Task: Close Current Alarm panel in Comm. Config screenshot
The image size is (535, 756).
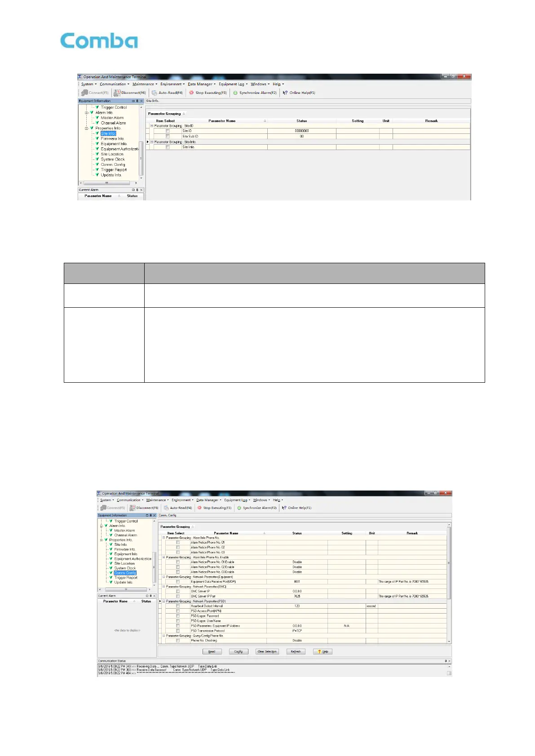Action: [x=155, y=596]
